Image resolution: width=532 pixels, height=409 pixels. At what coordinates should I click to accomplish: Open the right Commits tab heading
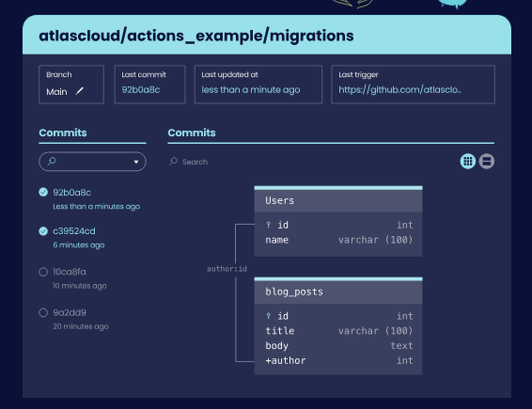pyautogui.click(x=192, y=133)
